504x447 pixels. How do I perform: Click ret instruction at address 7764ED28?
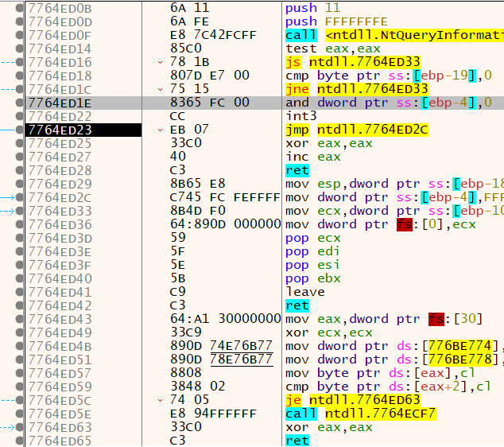click(x=297, y=170)
